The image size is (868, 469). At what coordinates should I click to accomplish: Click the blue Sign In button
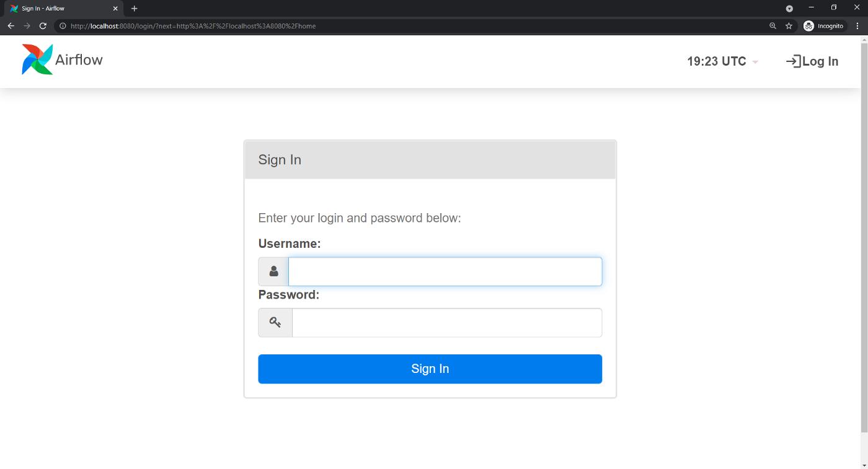pyautogui.click(x=430, y=369)
